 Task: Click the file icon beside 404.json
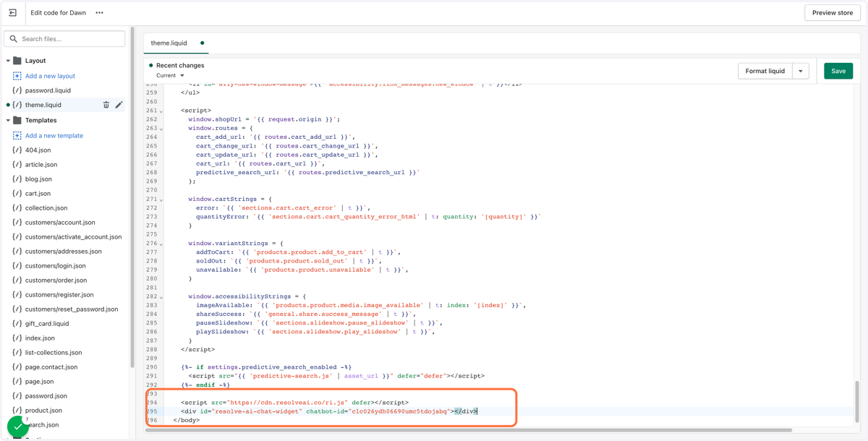point(17,150)
